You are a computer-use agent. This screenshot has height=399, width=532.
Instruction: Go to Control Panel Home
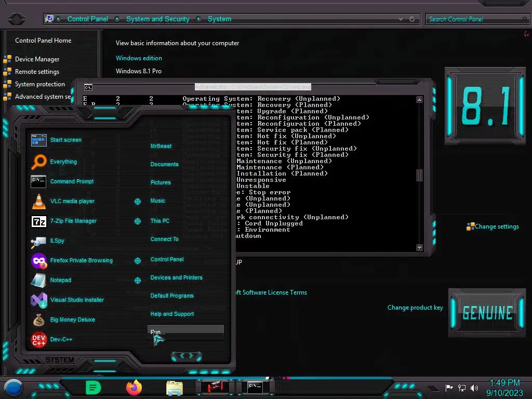pyautogui.click(x=43, y=41)
